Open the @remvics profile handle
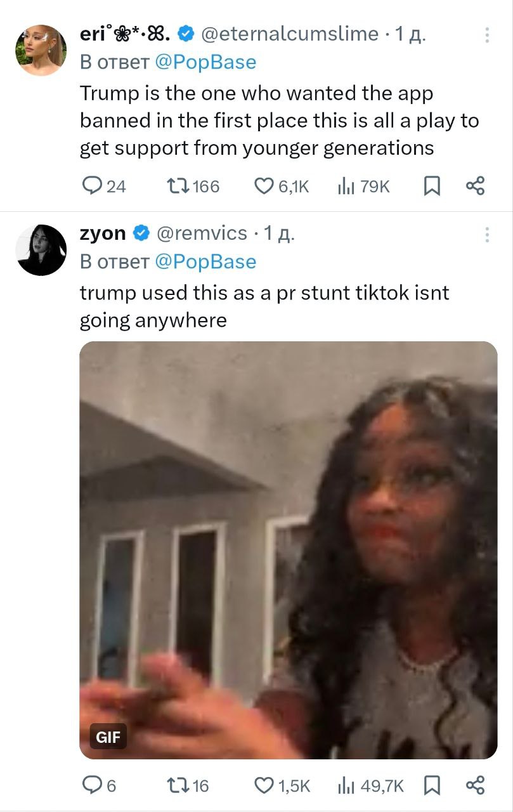The image size is (513, 812). point(202,233)
